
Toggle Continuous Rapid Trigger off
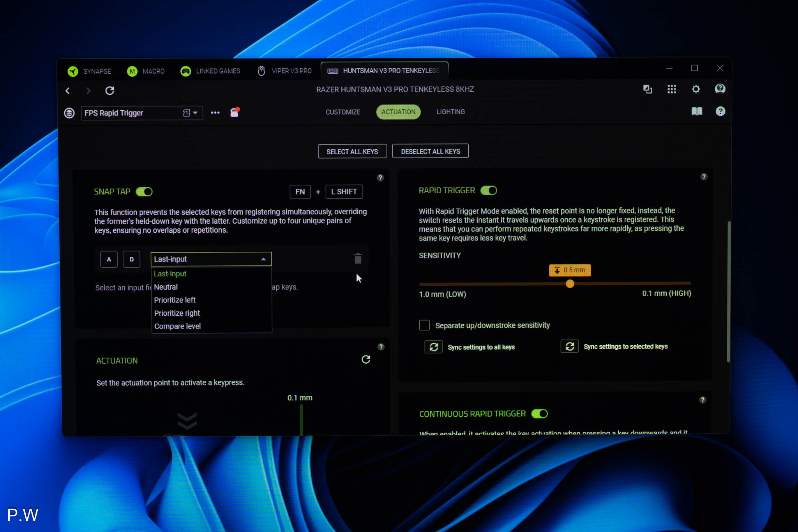pos(540,414)
